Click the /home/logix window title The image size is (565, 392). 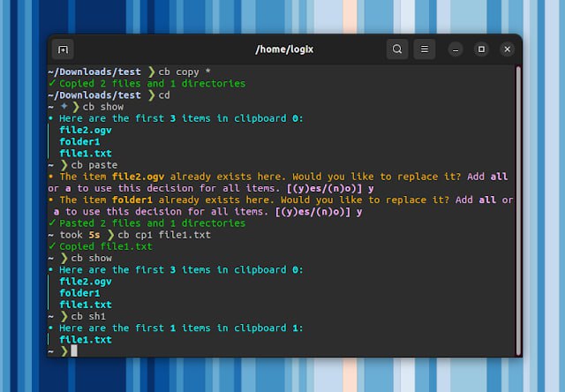(282, 49)
